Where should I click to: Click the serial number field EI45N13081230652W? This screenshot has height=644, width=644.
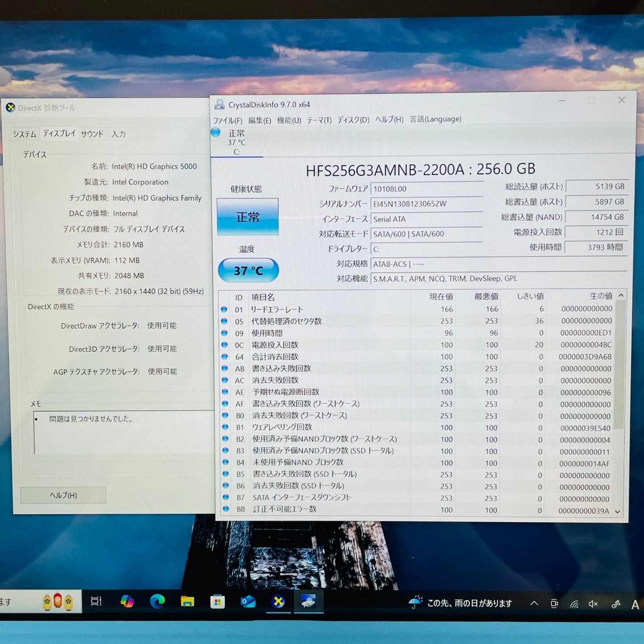tap(427, 204)
